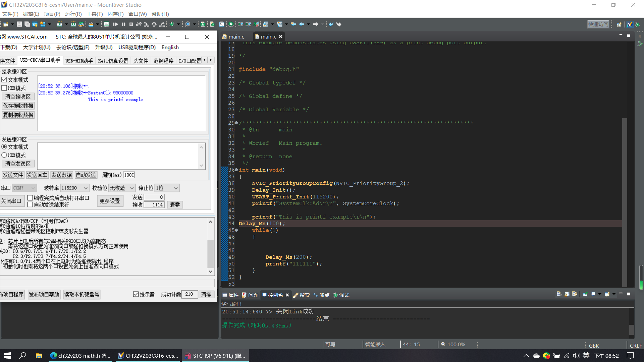Select send buffer HEX模式 radio button

point(4,155)
